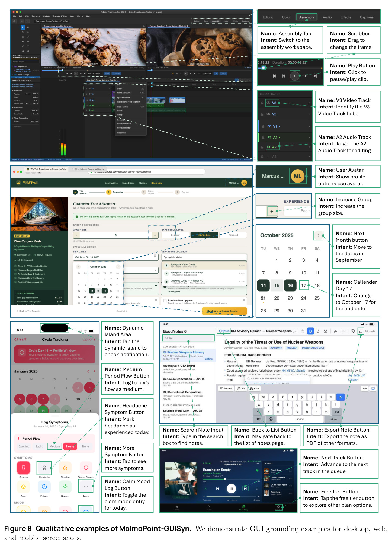Tap the next track button in music player
Image resolution: width=392 pixels, height=546 pixels.
(x=245, y=488)
